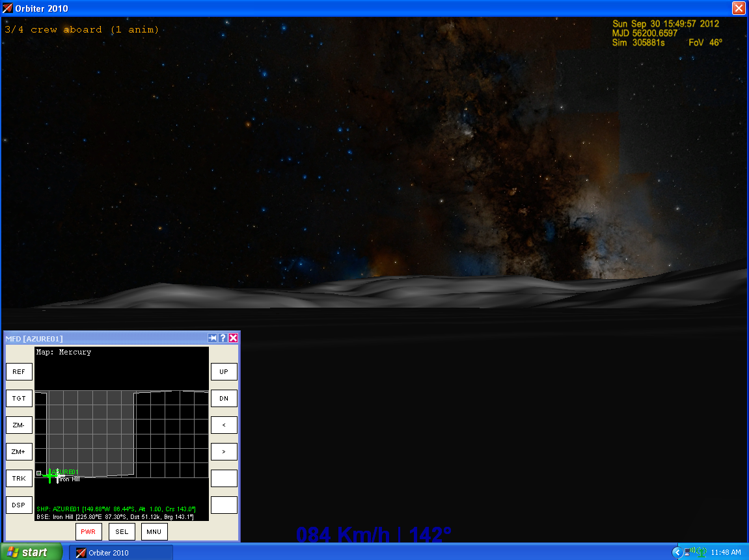
Task: Click the Sim 305881s time readout
Action: pos(638,43)
